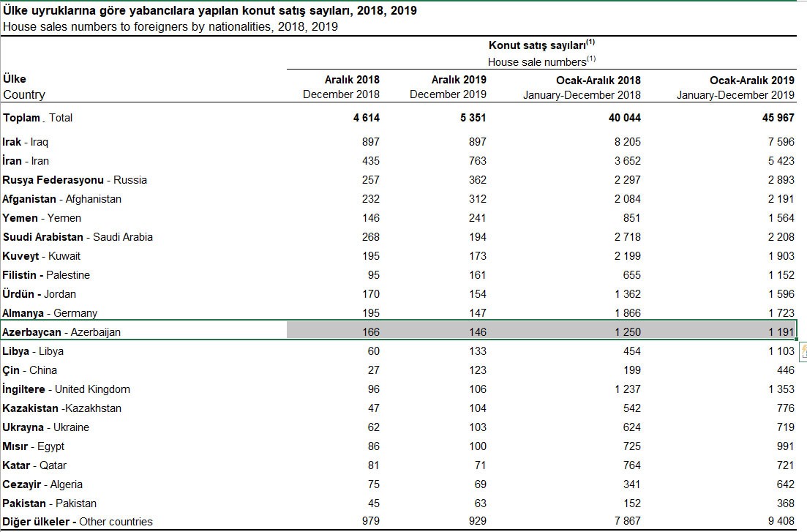This screenshot has height=532, width=807.
Task: Select the Azerbaycan - Azerbaijan country cell
Action: tap(62, 332)
